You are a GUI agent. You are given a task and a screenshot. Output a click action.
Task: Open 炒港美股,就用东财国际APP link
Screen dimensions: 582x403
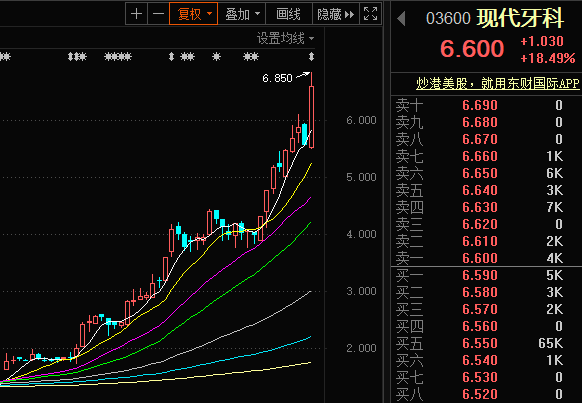tap(497, 83)
